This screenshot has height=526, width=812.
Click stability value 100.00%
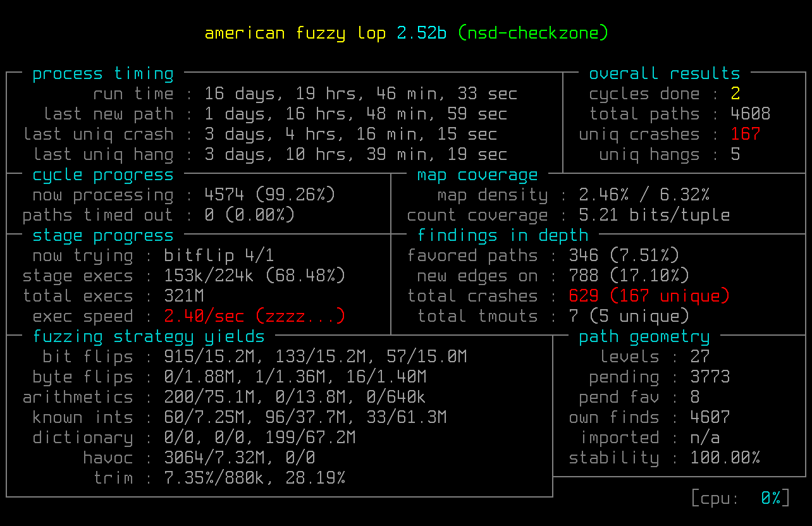click(x=725, y=458)
